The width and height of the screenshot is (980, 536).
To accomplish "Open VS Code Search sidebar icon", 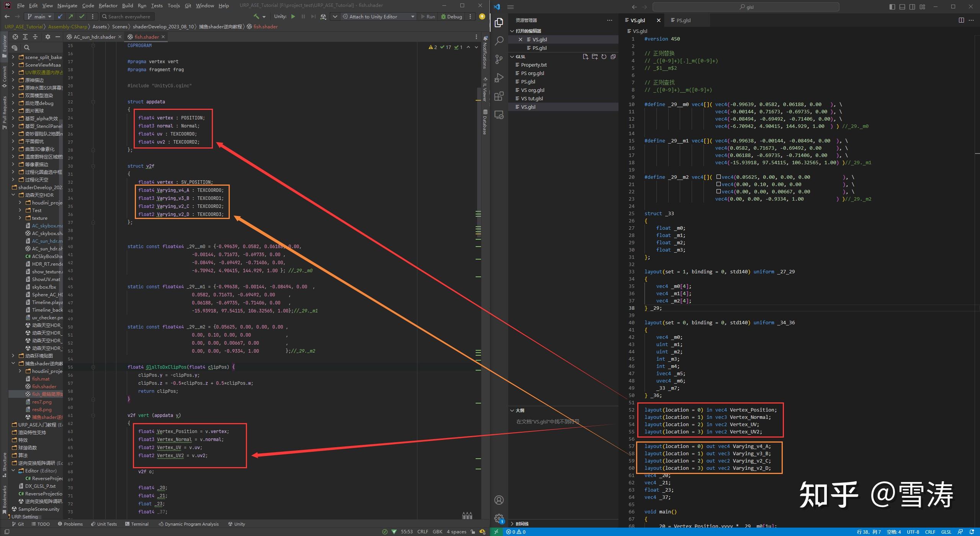I will 499,41.
